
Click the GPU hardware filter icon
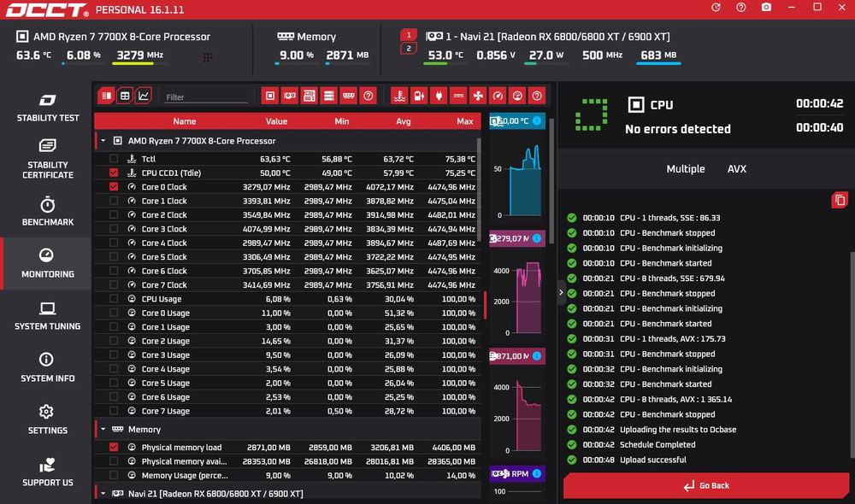tap(290, 96)
